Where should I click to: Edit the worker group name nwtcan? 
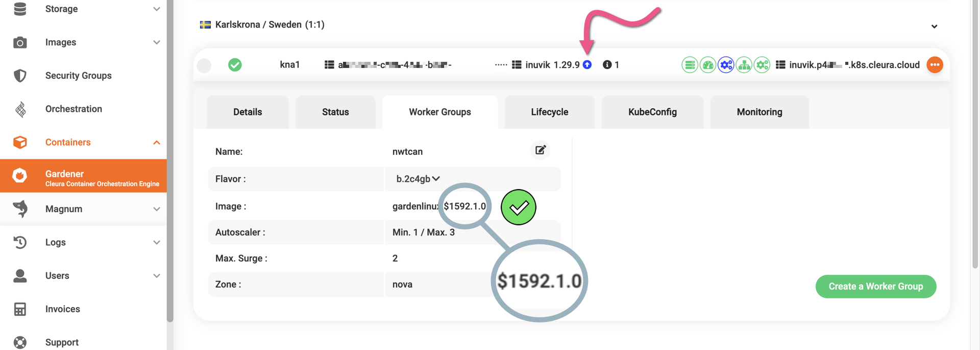(540, 150)
